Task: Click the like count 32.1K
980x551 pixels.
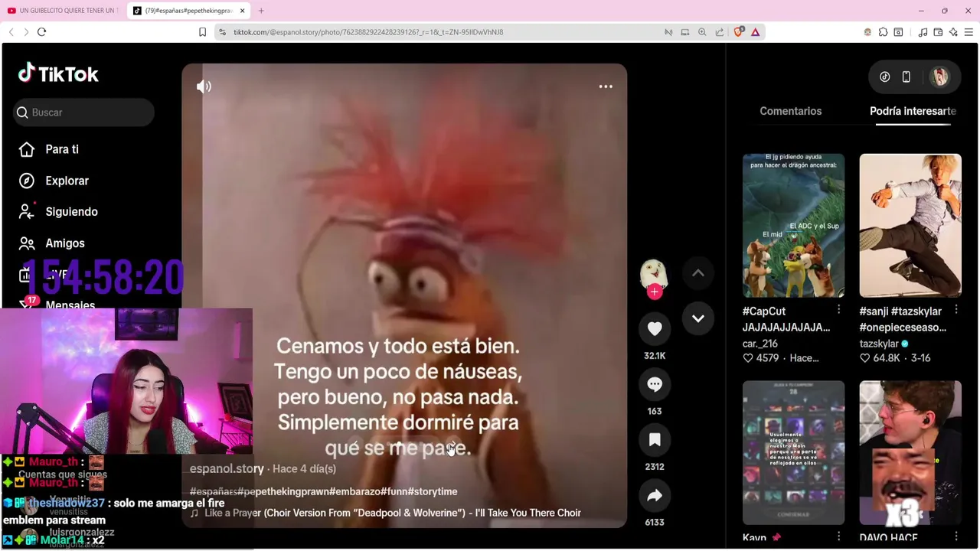Action: coord(655,356)
